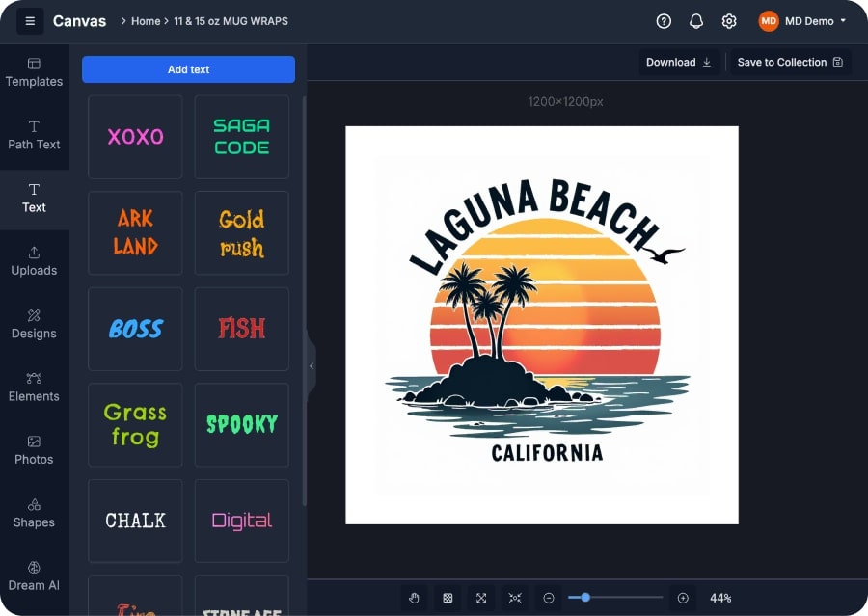The width and height of the screenshot is (868, 616).
Task: Open the Photos panel
Action: (x=35, y=451)
